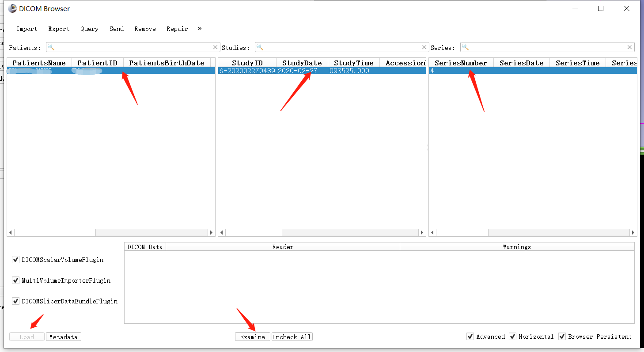The image size is (644, 352).
Task: Click the Repair toolbar action
Action: (x=177, y=29)
